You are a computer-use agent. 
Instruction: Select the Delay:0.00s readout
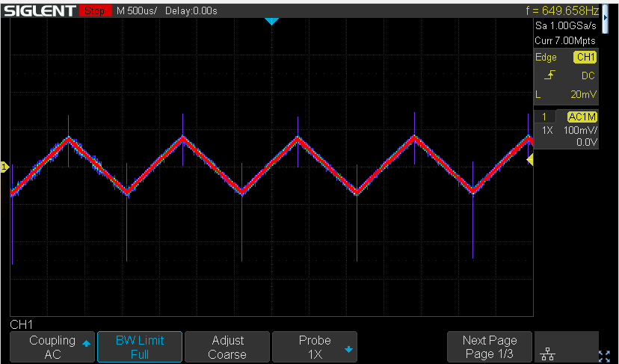(x=191, y=10)
